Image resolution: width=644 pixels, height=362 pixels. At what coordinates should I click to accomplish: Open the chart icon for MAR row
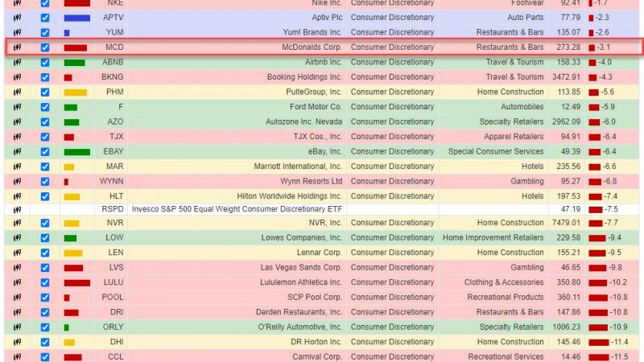tap(17, 167)
